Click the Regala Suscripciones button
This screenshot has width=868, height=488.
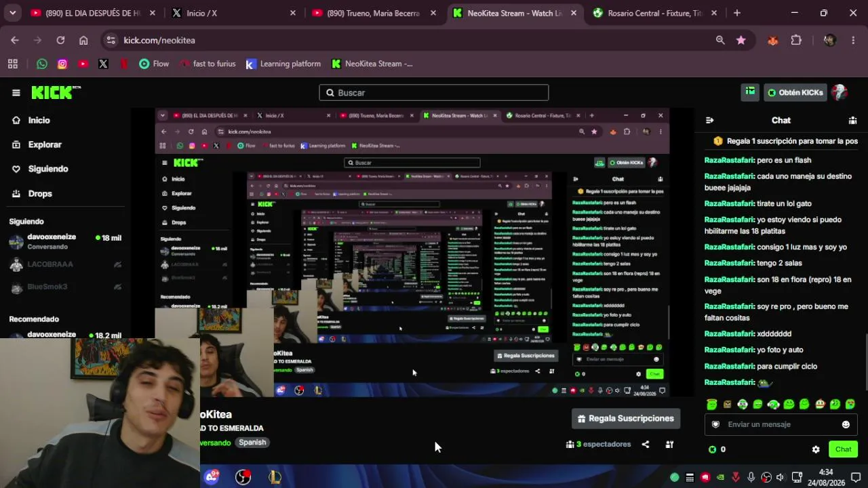point(626,418)
